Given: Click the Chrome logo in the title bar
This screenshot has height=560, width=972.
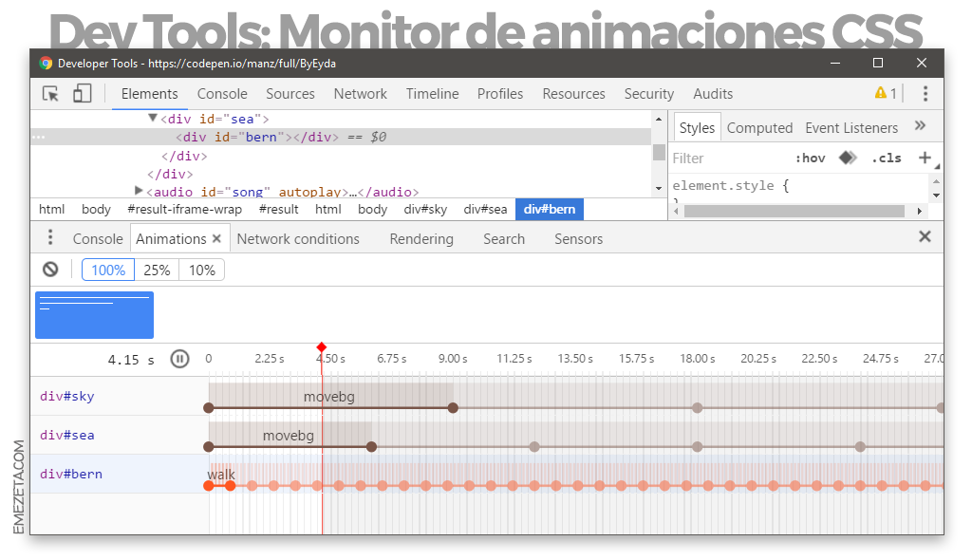Looking at the screenshot, I should point(46,64).
